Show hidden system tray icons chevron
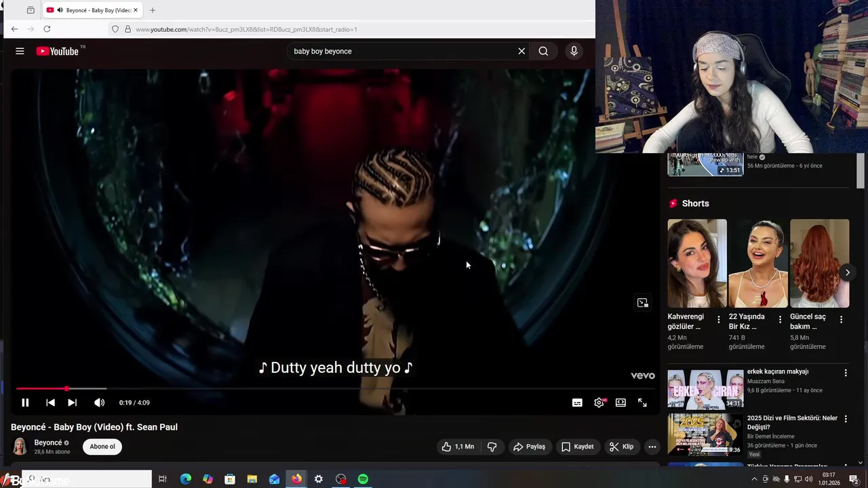Viewport: 868px width, 488px height. point(754,479)
